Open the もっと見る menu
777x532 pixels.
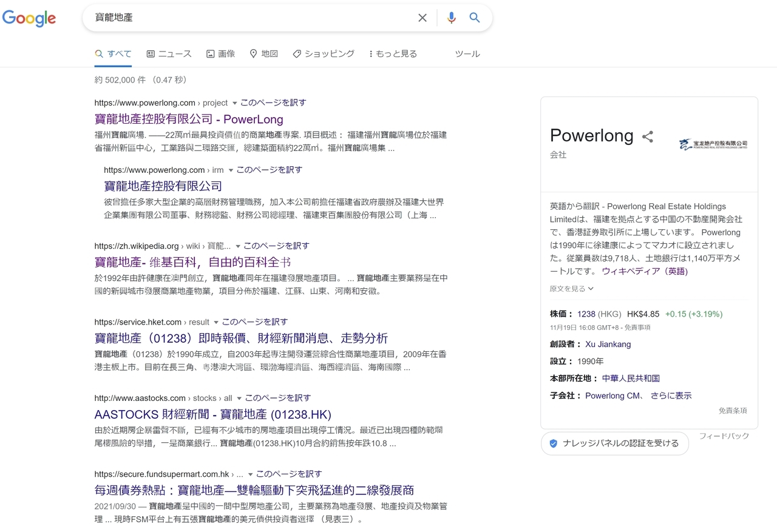[393, 54]
